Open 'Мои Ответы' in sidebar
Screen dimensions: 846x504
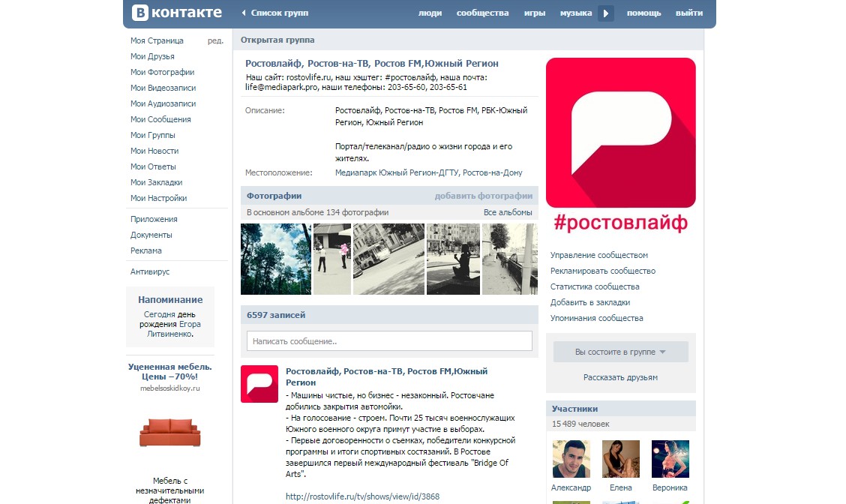pyautogui.click(x=153, y=166)
